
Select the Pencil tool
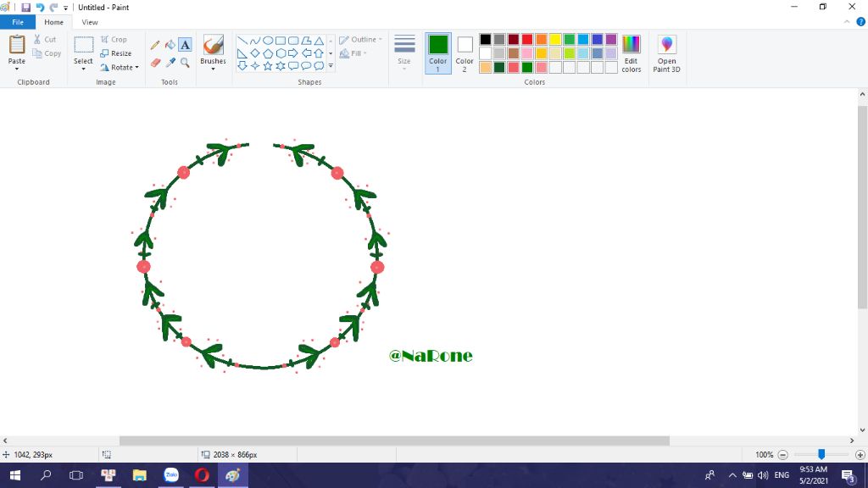(x=155, y=45)
